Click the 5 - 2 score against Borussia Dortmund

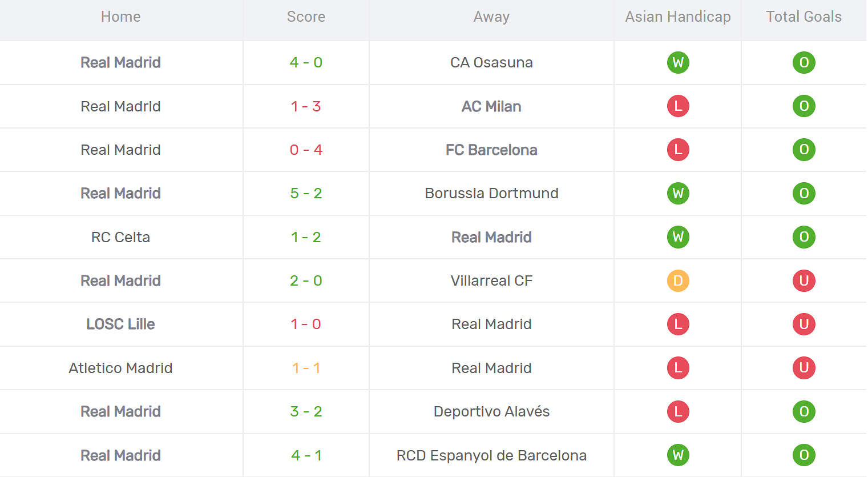[306, 193]
